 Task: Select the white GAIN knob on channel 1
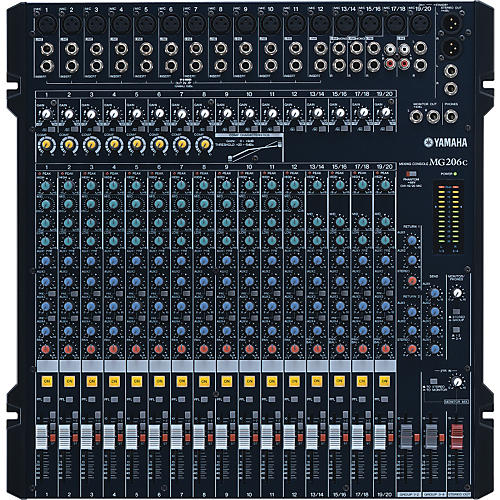point(46,114)
